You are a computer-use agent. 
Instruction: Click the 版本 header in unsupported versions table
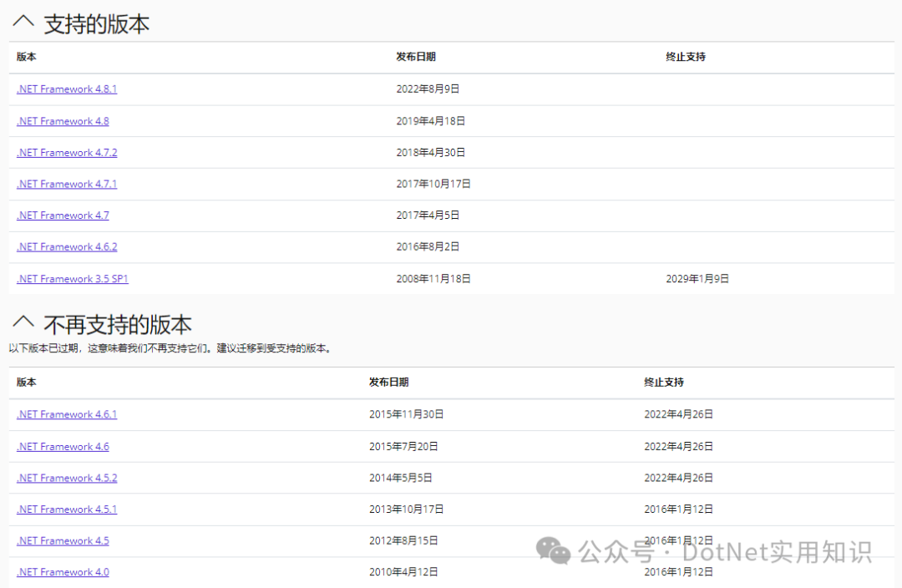(x=27, y=383)
